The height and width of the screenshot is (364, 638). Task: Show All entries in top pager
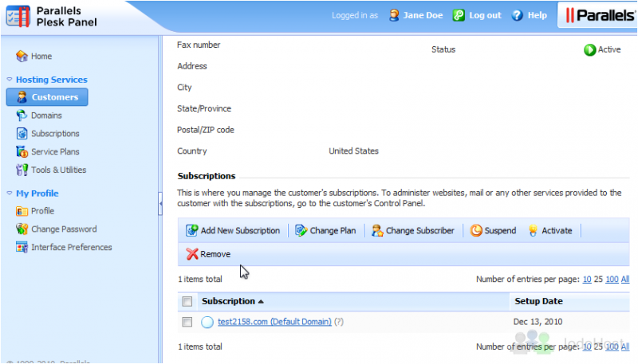(625, 279)
